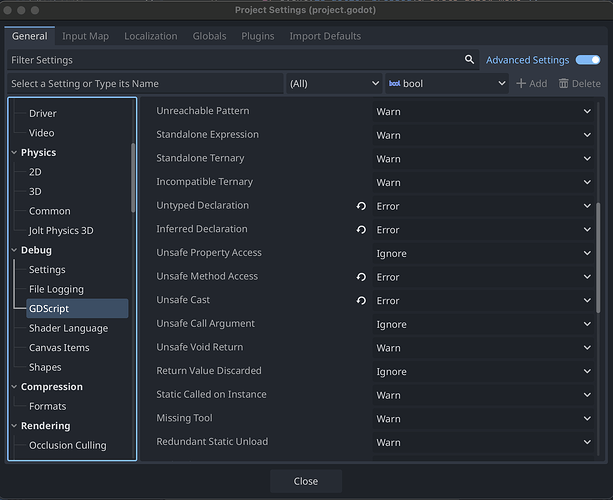
Task: Click the Close button
Action: (306, 481)
